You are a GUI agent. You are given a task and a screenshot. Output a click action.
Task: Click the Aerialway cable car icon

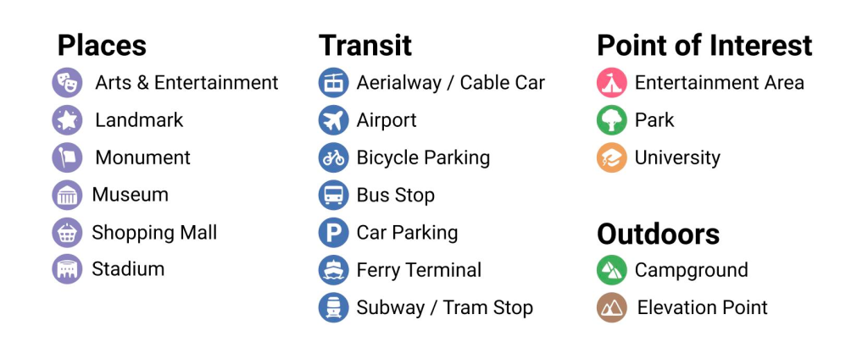[334, 83]
